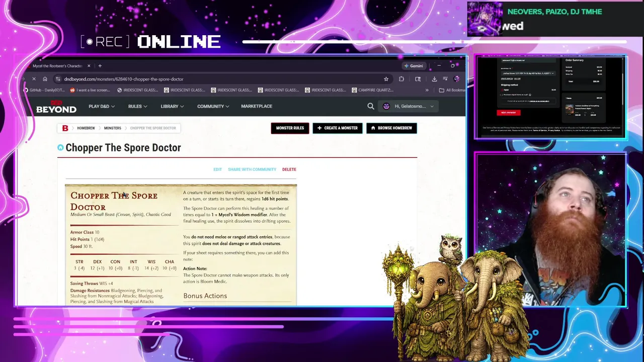Open the GitHub Danily07 bookmark
Screen dimensions: 644x362
click(45, 90)
